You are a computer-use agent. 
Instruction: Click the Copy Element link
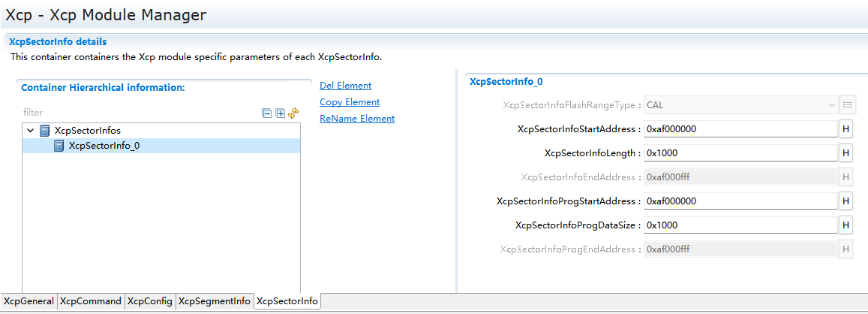[350, 102]
